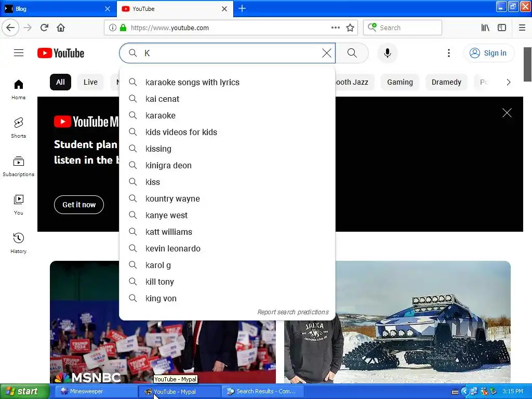Close the YouTube browser tab
The height and width of the screenshot is (399, 532).
(224, 9)
